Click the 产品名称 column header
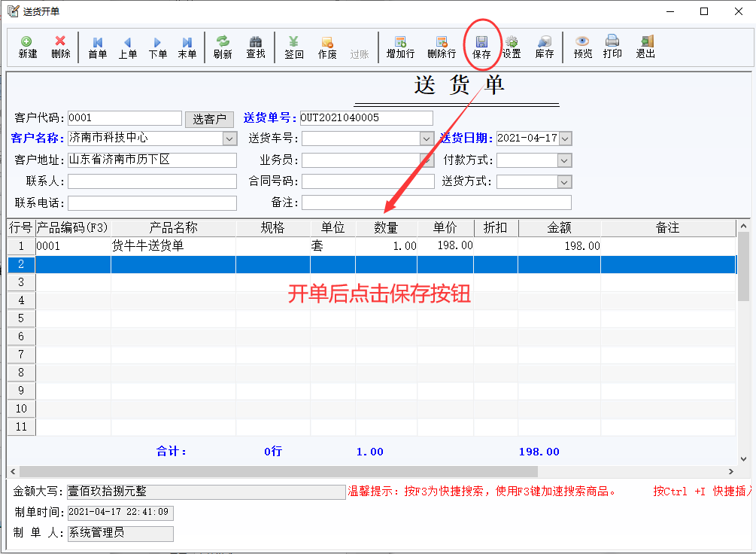 tap(174, 228)
